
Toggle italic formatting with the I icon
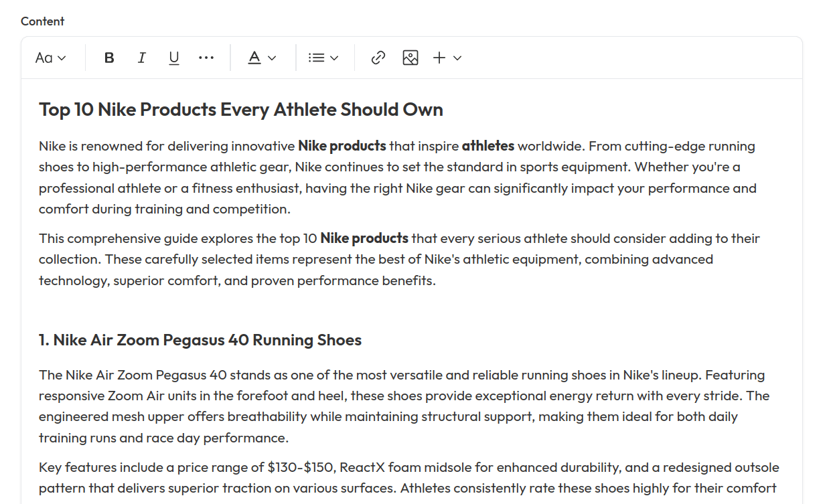141,58
